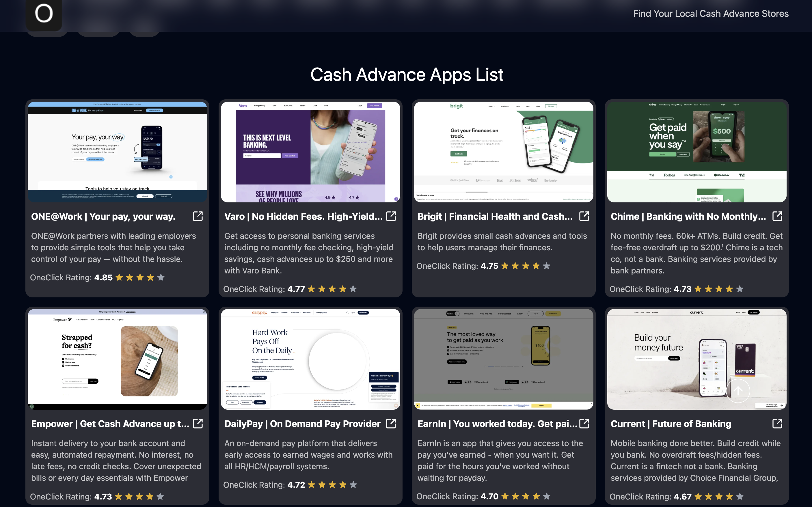
Task: Click the grey fifth star of DailyPay rating
Action: (x=353, y=484)
